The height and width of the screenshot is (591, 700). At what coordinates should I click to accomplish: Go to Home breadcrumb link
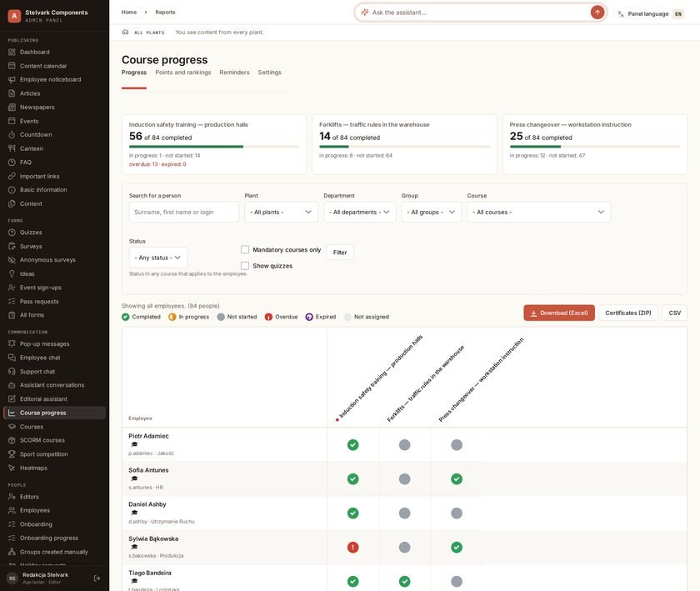(129, 12)
